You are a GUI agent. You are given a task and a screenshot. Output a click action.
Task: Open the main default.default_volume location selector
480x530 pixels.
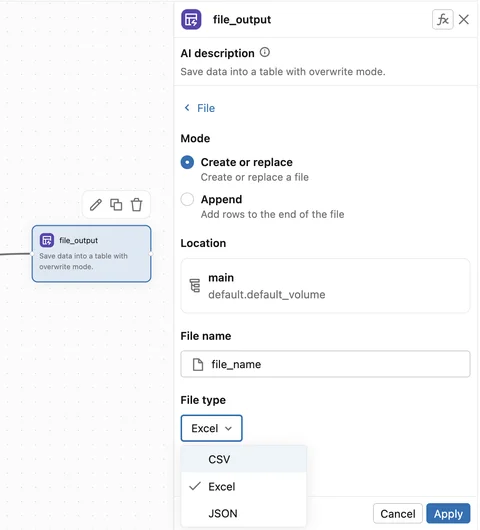pos(325,286)
